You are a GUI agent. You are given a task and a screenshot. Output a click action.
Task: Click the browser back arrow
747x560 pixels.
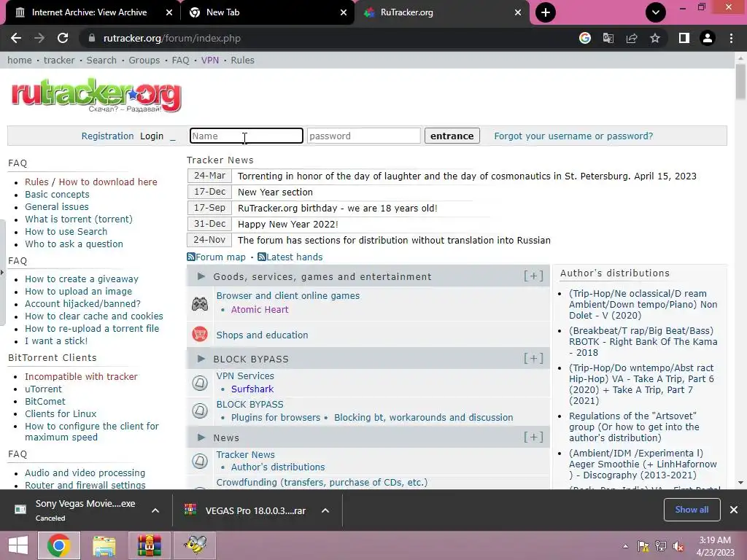[x=16, y=38]
